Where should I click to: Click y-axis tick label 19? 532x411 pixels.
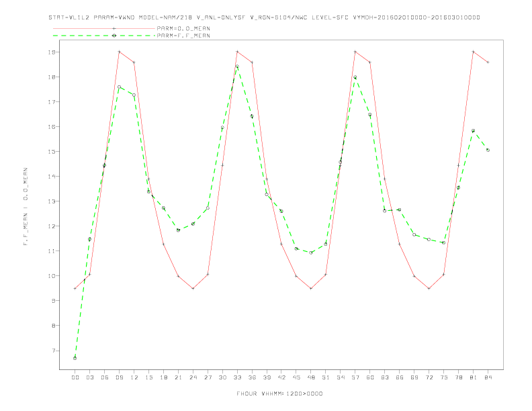pyautogui.click(x=52, y=52)
